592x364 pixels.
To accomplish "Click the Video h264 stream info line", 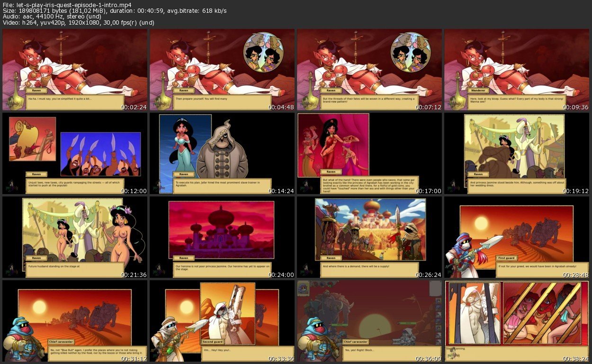I will coord(78,23).
